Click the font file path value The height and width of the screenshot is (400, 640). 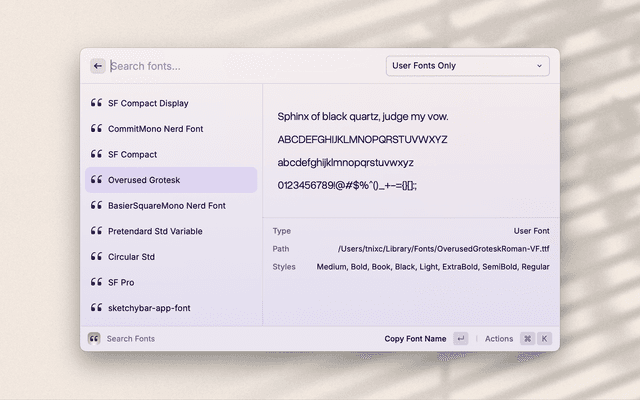click(444, 249)
